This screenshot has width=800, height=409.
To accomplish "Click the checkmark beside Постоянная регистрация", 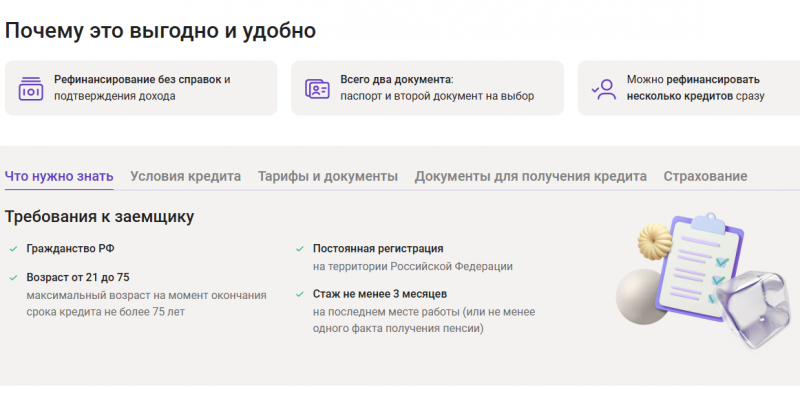I will 299,248.
